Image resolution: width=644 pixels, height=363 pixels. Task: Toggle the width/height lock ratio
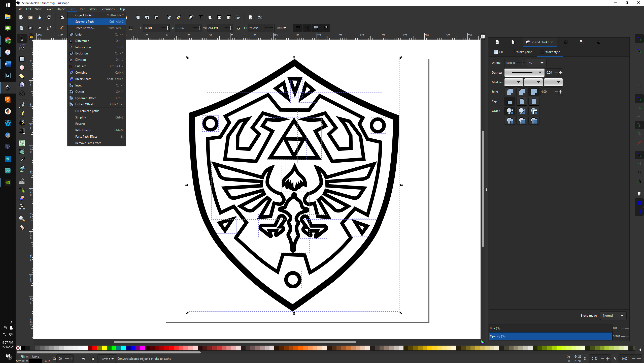(239, 28)
